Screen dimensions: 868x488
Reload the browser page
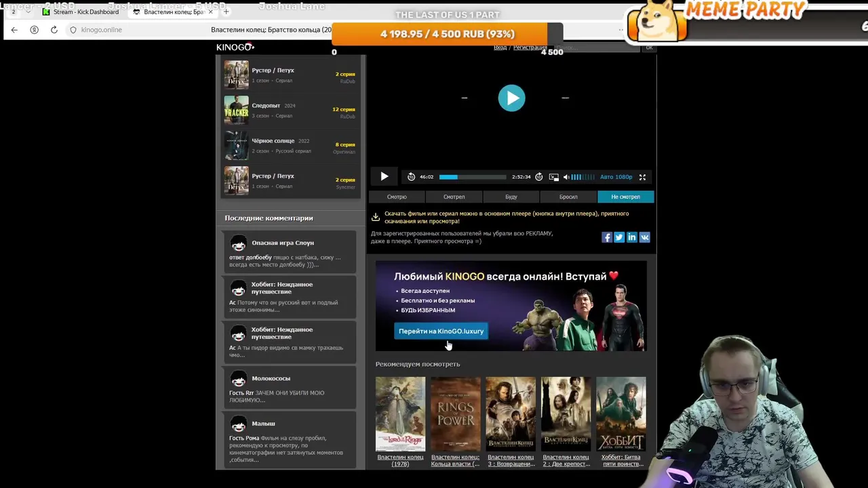[54, 30]
